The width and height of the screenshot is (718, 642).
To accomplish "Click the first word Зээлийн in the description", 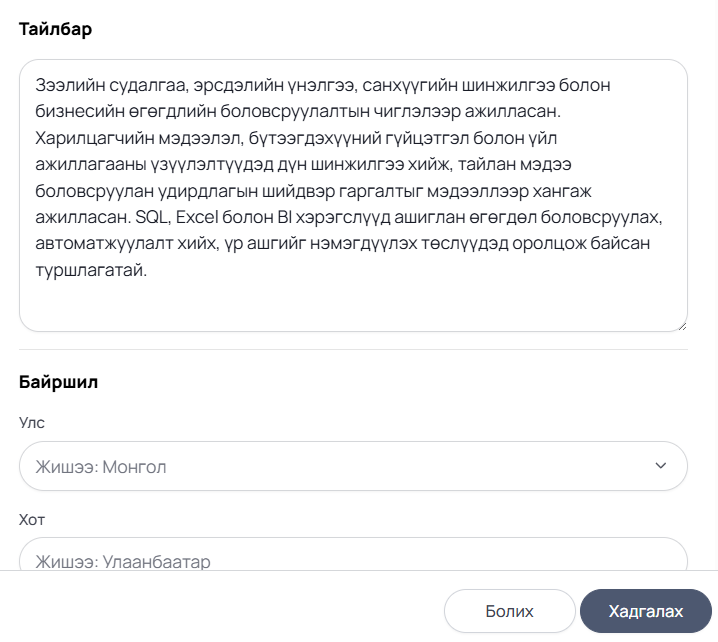I will tap(70, 85).
